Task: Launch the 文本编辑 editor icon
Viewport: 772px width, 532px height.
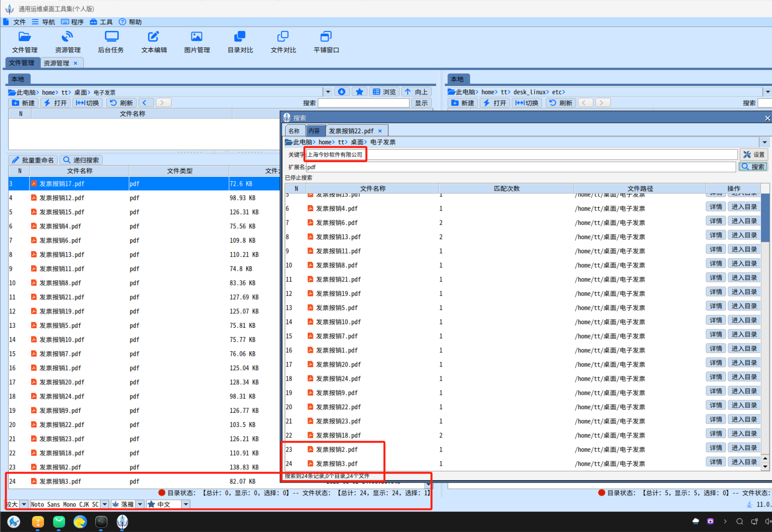Action: [x=153, y=37]
